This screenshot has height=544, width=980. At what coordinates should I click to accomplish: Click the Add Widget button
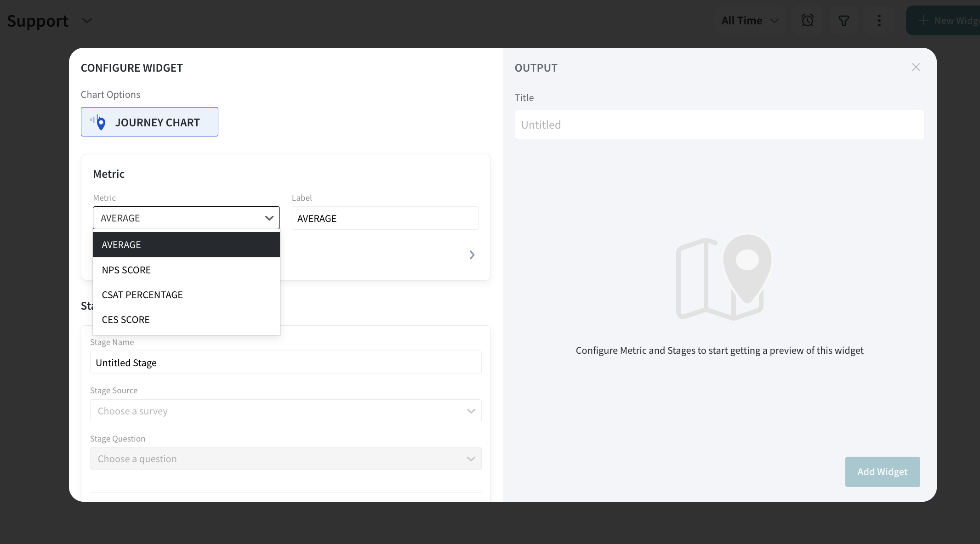click(x=882, y=472)
